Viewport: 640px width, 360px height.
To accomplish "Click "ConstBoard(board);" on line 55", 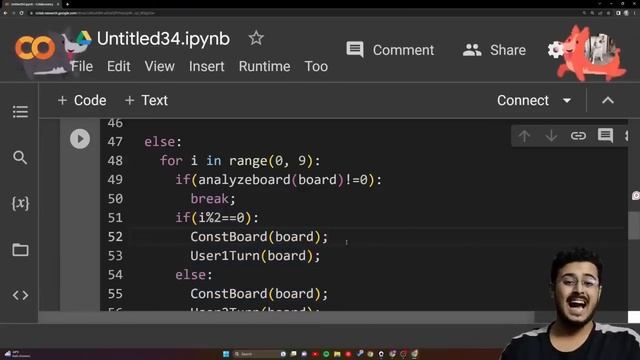I will (259, 294).
